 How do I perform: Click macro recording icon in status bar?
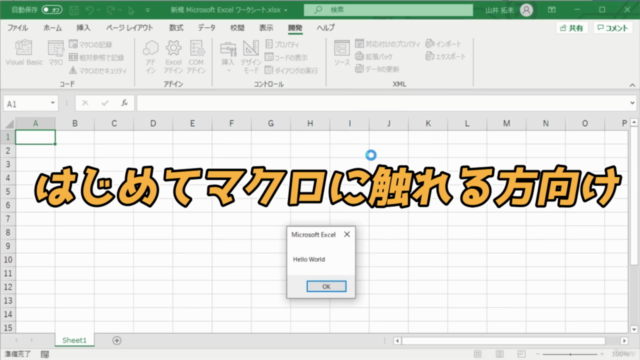[x=45, y=354]
